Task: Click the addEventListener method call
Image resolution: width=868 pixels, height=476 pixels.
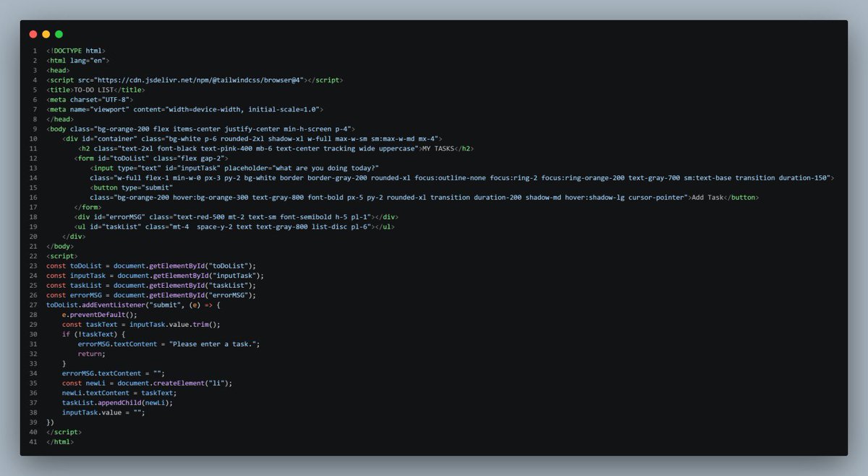Action: point(114,305)
